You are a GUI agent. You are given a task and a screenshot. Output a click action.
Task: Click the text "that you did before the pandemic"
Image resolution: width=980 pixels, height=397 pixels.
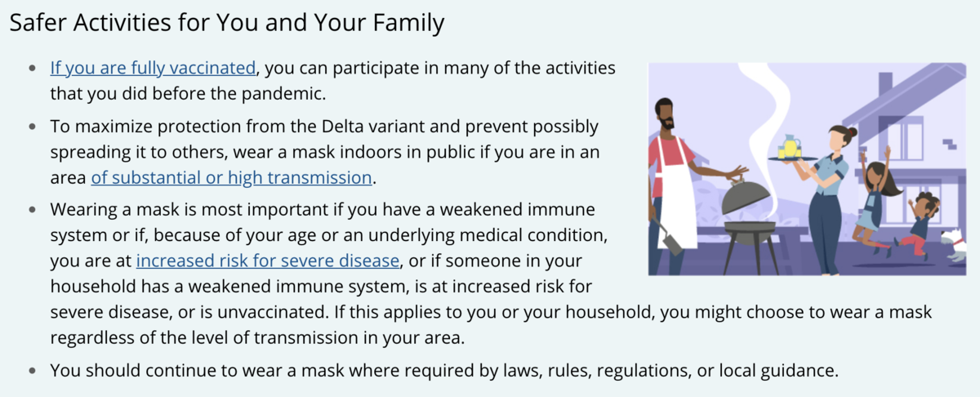click(x=188, y=93)
